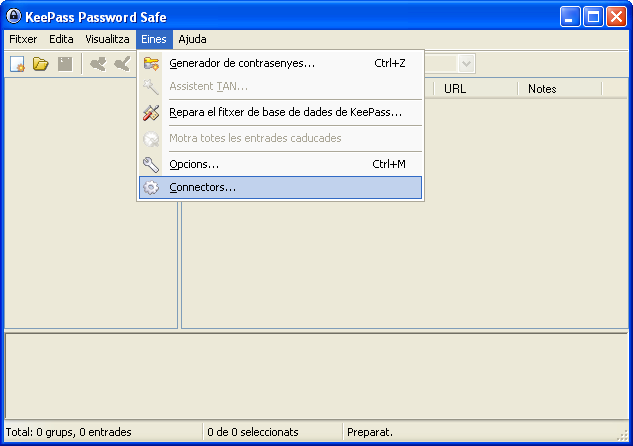Open the Visualitza menu
633x446 pixels.
tap(107, 39)
